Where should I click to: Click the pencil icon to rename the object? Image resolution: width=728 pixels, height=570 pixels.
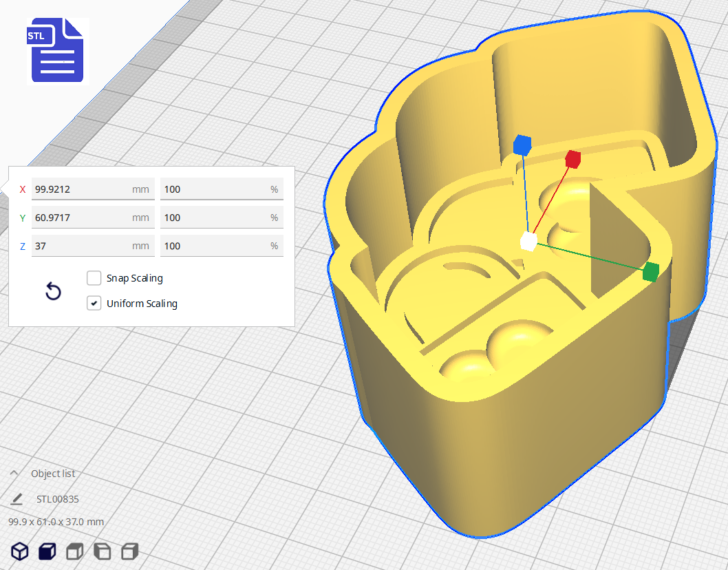(17, 499)
